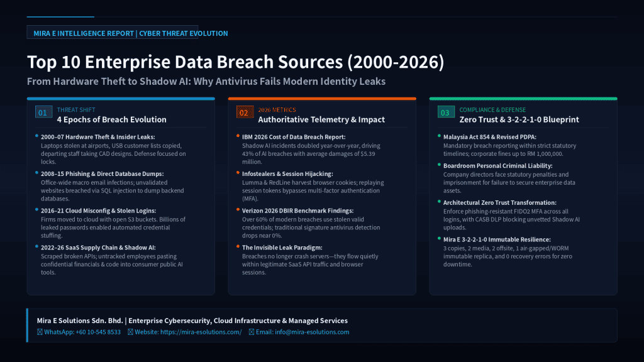Screen dimensions: 644x362
Task: Click the Shadow AI incidents doubled paragraph
Action: tap(311, 153)
